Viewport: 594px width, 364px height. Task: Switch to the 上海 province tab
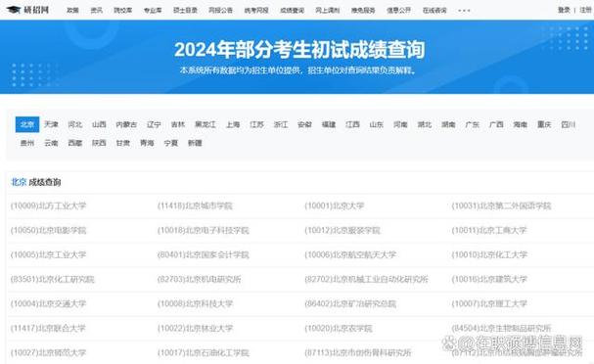(233, 124)
